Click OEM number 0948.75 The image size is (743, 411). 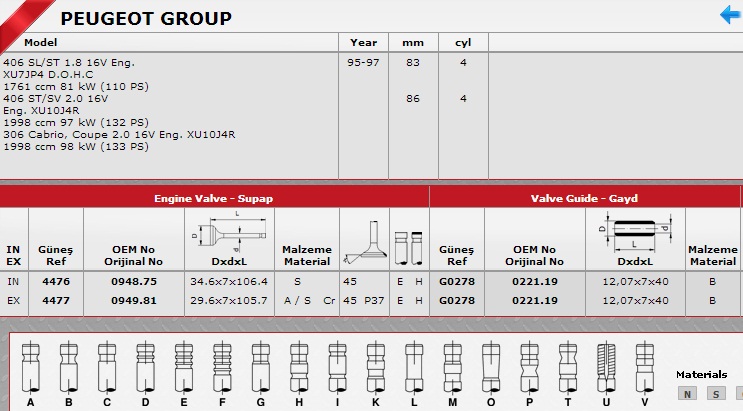click(x=133, y=282)
